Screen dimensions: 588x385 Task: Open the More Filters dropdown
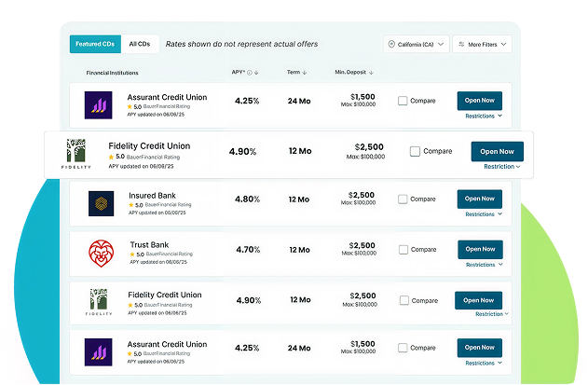(x=483, y=44)
